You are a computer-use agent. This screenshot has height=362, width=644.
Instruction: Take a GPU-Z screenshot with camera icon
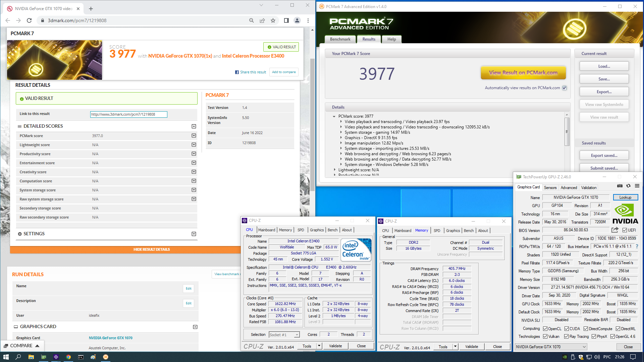tap(620, 186)
